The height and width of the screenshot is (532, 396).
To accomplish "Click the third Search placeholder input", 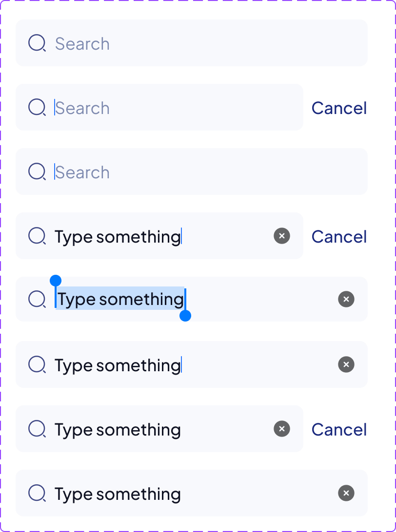I will pos(146,171).
